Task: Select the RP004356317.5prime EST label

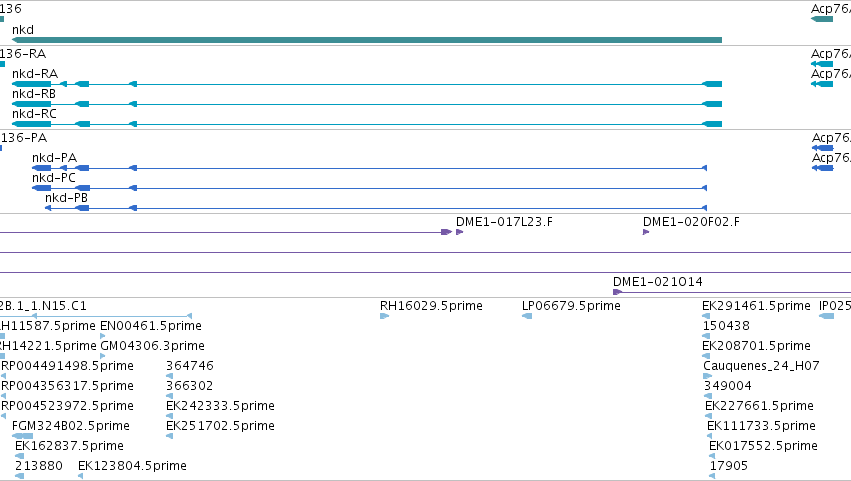Action: tap(67, 386)
